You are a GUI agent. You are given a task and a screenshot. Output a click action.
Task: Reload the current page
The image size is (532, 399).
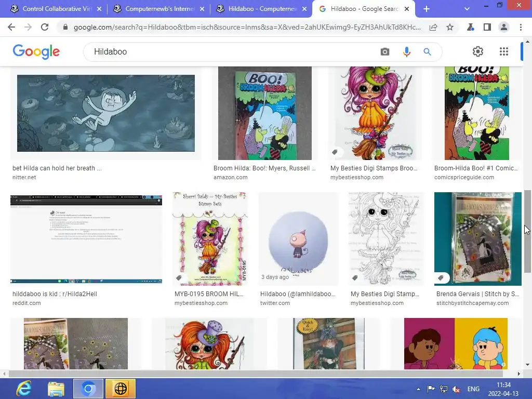click(x=45, y=27)
